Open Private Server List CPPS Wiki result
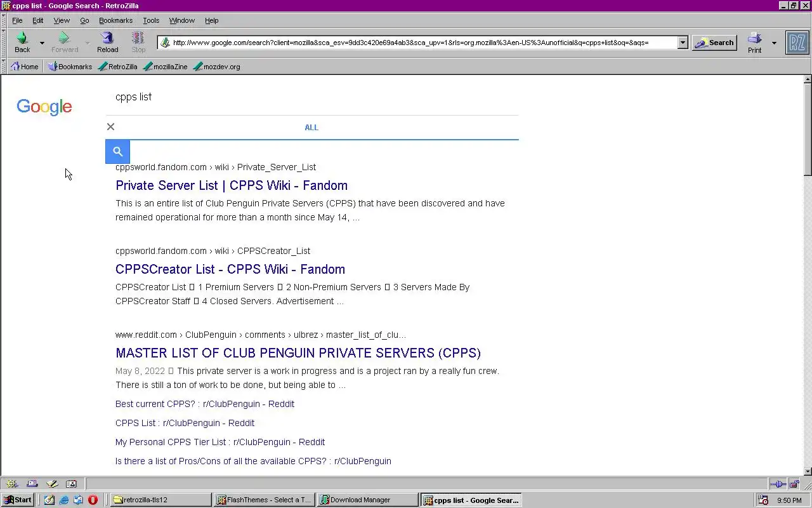This screenshot has width=812, height=508. 232,185
